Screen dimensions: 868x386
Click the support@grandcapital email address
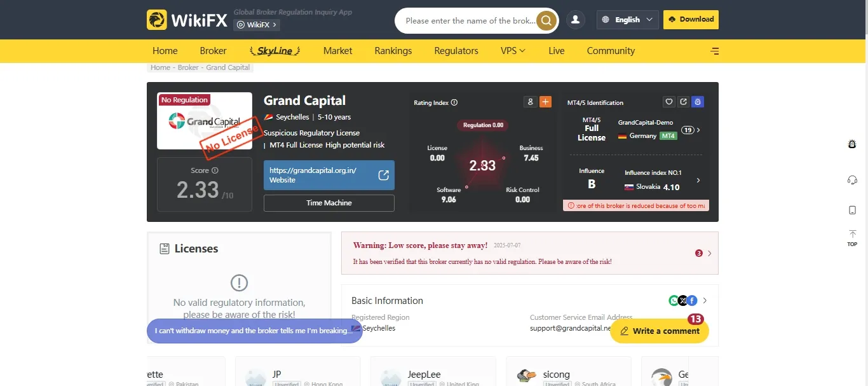571,328
